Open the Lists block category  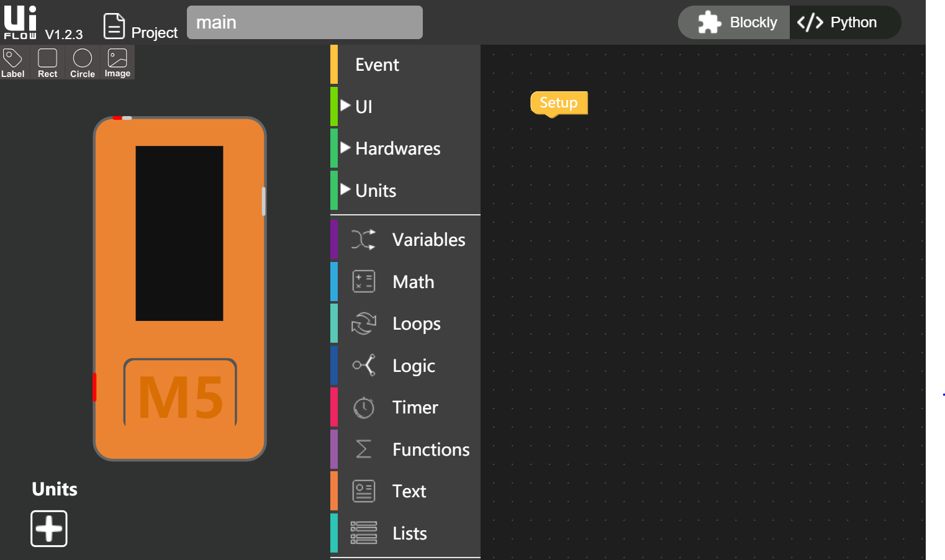click(x=405, y=533)
